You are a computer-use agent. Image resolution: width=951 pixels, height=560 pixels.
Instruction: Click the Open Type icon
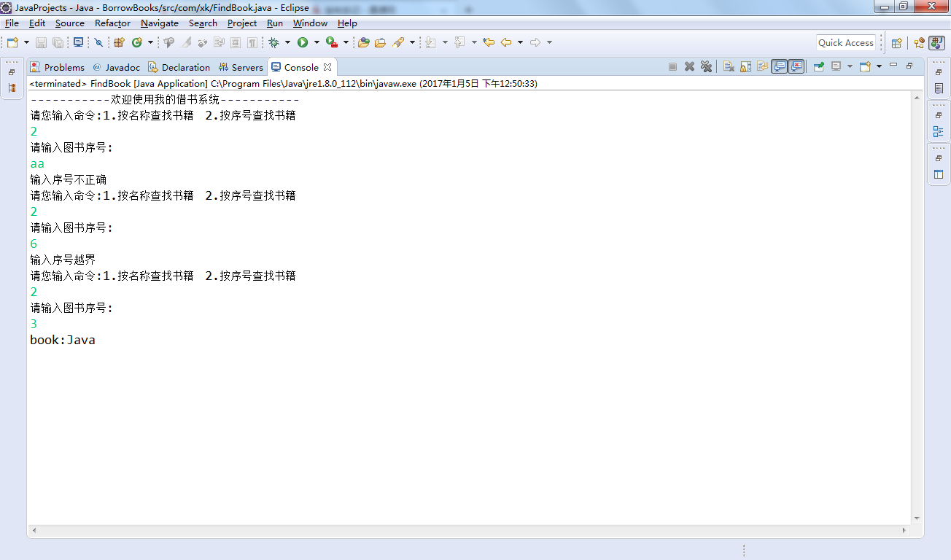pyautogui.click(x=363, y=42)
